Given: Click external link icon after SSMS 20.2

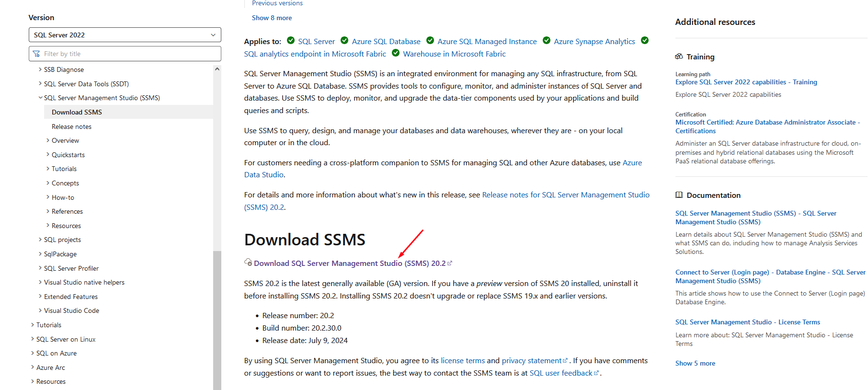Looking at the screenshot, I should [x=450, y=263].
